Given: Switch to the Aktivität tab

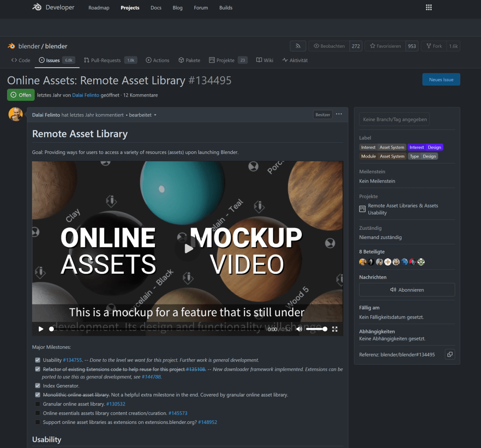Looking at the screenshot, I should pos(295,60).
